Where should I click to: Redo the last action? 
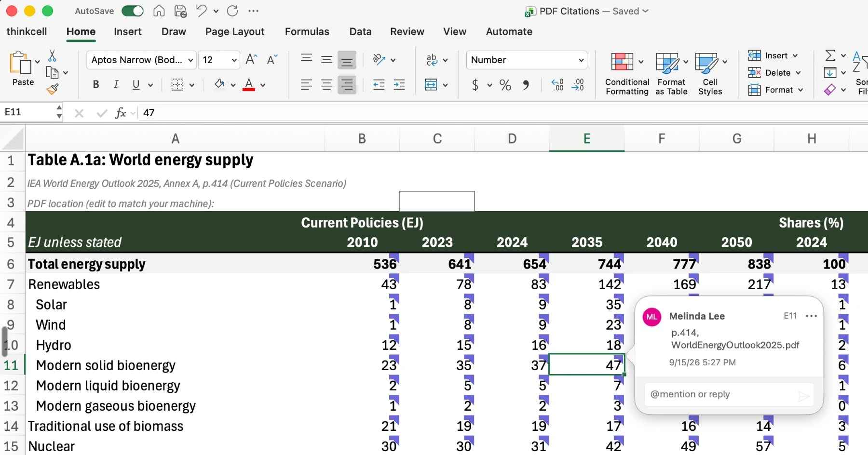[232, 11]
